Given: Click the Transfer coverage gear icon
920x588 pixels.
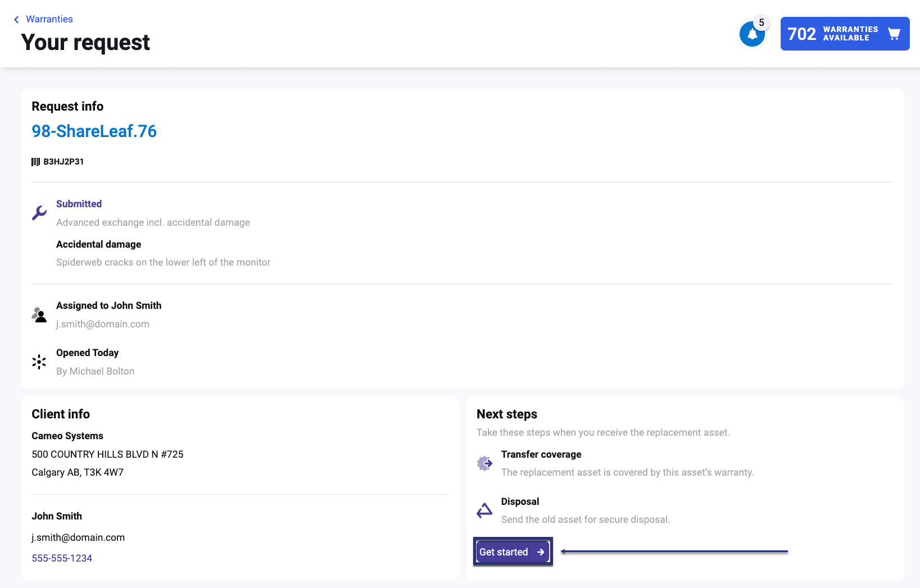Looking at the screenshot, I should click(484, 463).
